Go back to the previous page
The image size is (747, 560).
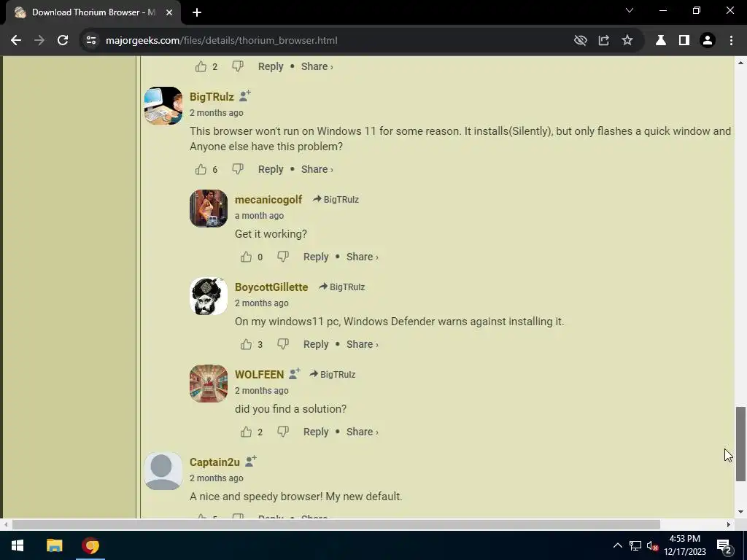(x=16, y=41)
